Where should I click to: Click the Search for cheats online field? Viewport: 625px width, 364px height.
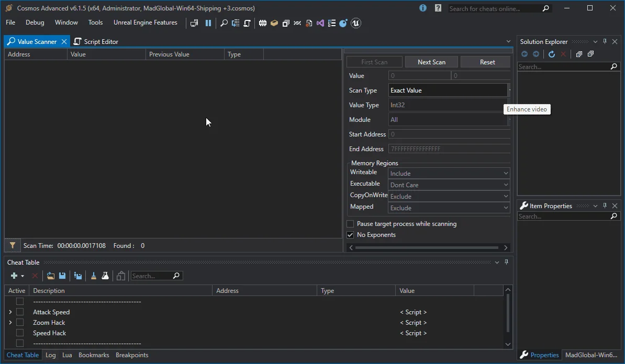point(500,8)
